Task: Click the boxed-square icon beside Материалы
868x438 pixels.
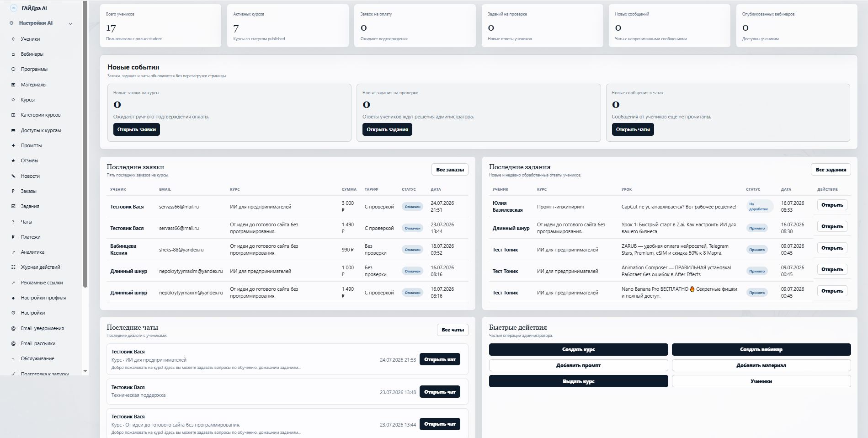Action: tap(13, 85)
